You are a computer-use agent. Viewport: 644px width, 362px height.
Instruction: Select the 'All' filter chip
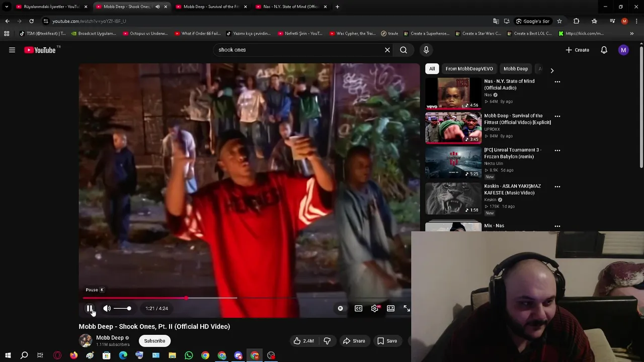tap(432, 69)
